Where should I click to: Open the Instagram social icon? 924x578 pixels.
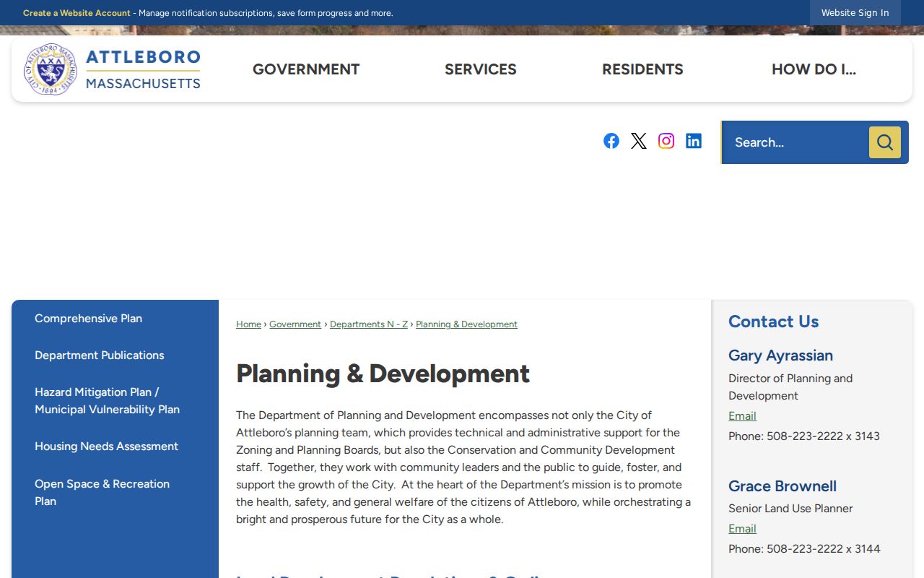(x=666, y=141)
